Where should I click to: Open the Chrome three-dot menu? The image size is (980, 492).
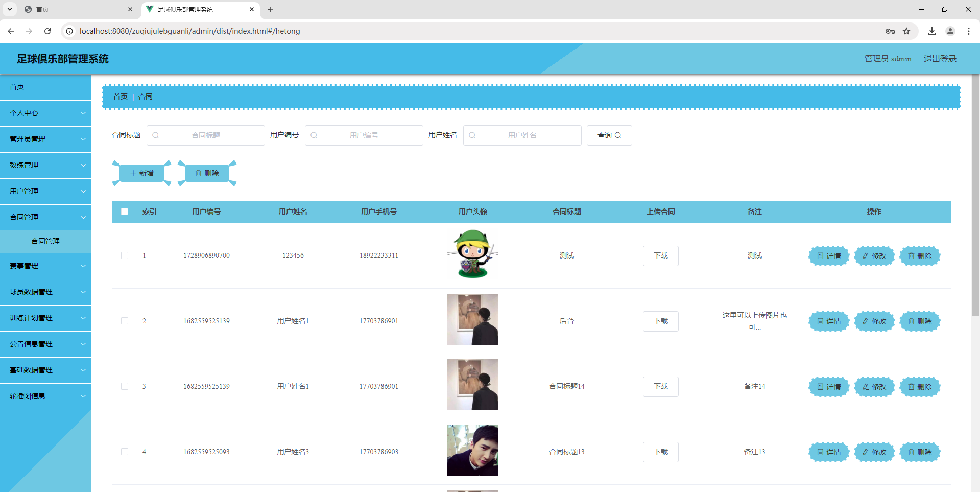969,31
